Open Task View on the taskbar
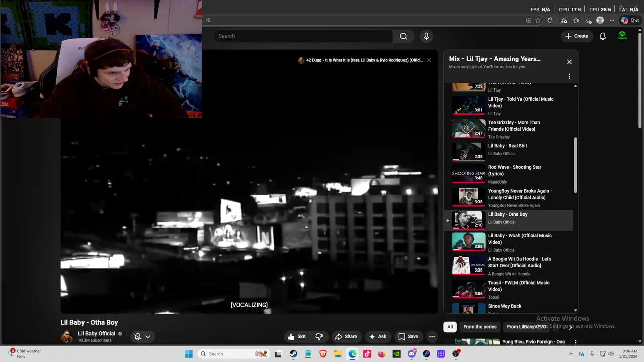 [278, 354]
